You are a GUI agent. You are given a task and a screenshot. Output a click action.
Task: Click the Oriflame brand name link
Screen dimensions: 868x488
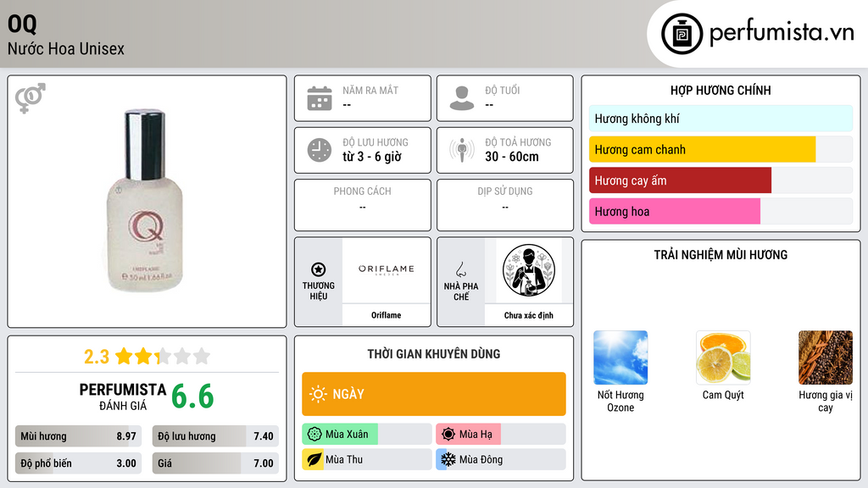click(x=386, y=315)
